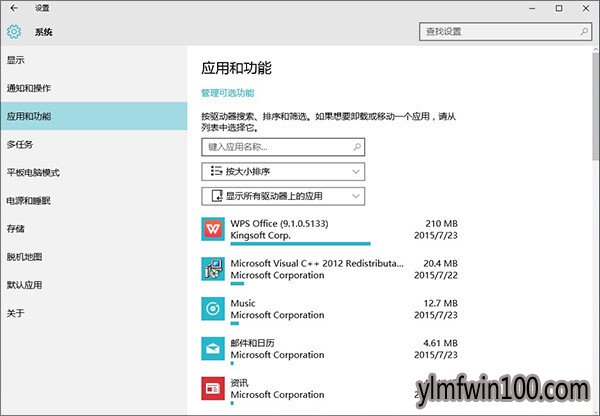Click the 应用和功能 page heading
Image resolution: width=600 pixels, height=416 pixels.
pyautogui.click(x=236, y=68)
